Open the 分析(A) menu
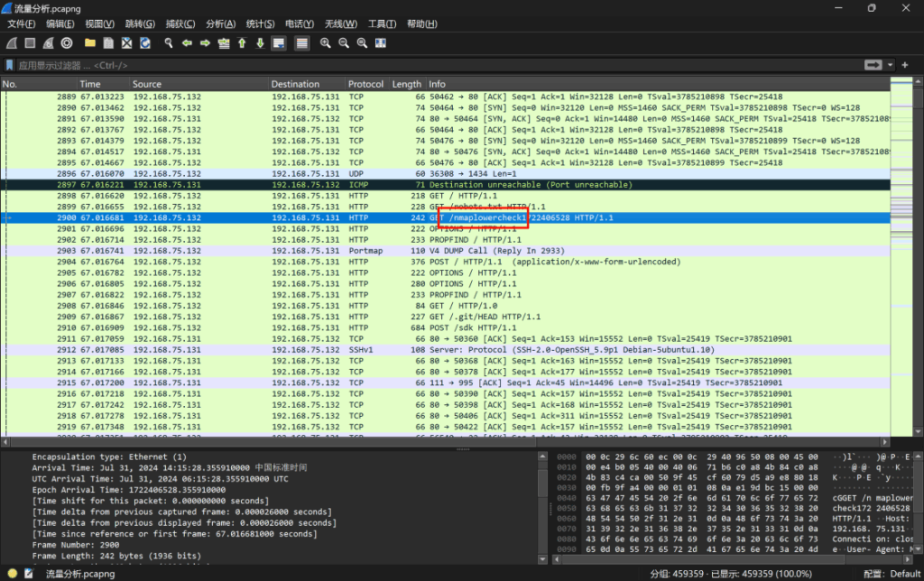Image resolution: width=924 pixels, height=581 pixels. 220,23
